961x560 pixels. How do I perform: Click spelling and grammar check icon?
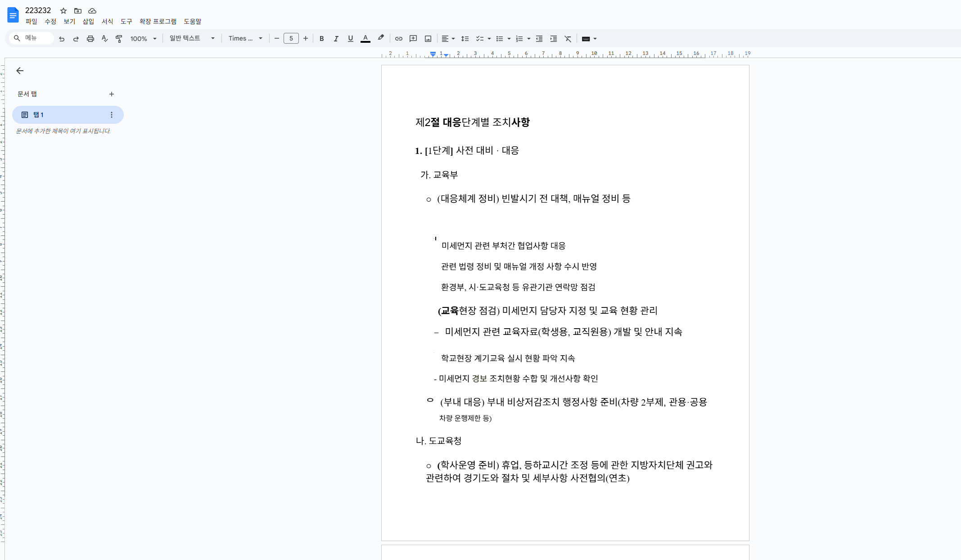104,39
